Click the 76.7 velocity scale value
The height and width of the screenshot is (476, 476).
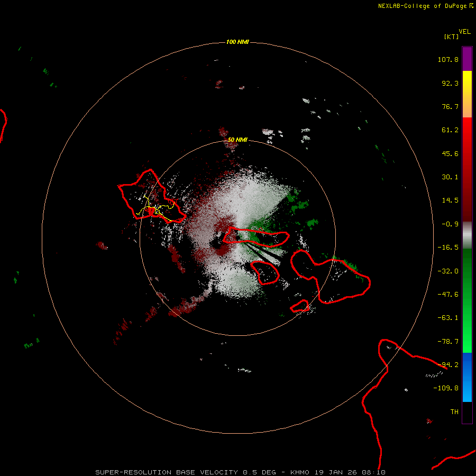[450, 106]
